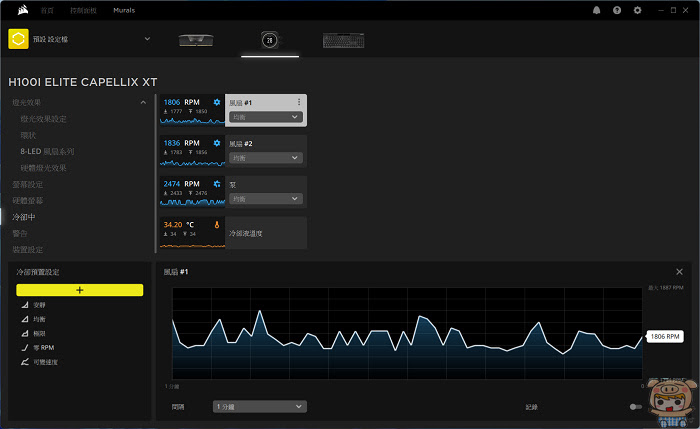Viewport: 700px width, 429px height.
Task: Open the help question mark icon
Action: pos(617,10)
